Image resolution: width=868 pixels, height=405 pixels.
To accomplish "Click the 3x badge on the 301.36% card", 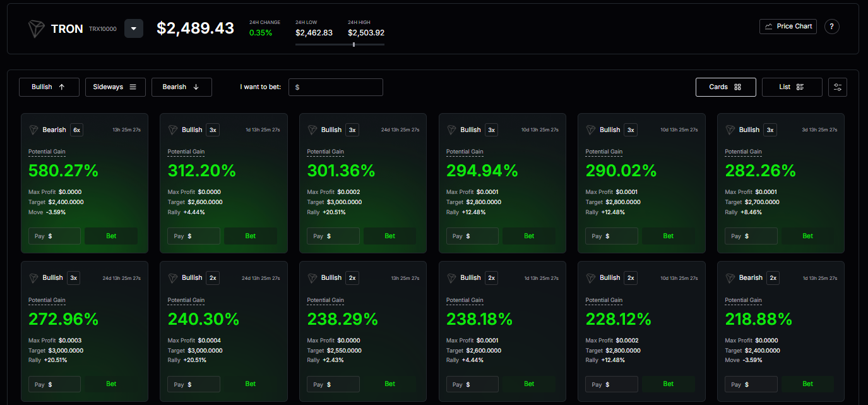I will point(352,130).
